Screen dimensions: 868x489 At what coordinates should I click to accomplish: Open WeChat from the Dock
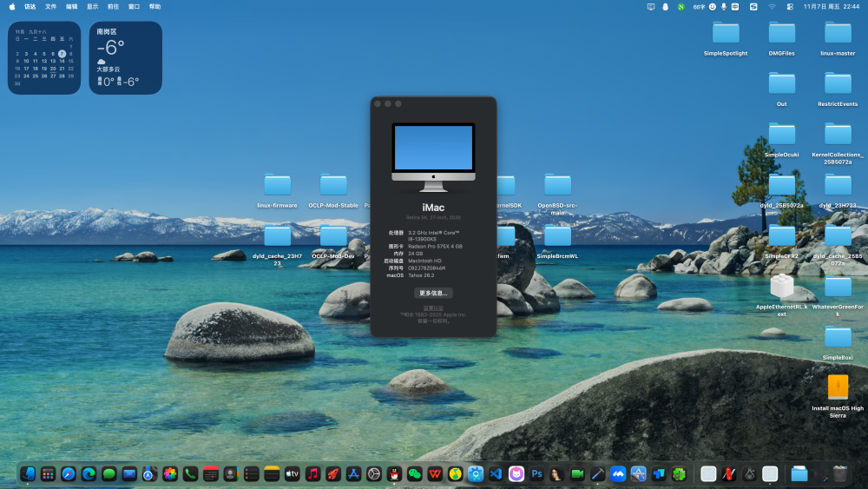(414, 474)
